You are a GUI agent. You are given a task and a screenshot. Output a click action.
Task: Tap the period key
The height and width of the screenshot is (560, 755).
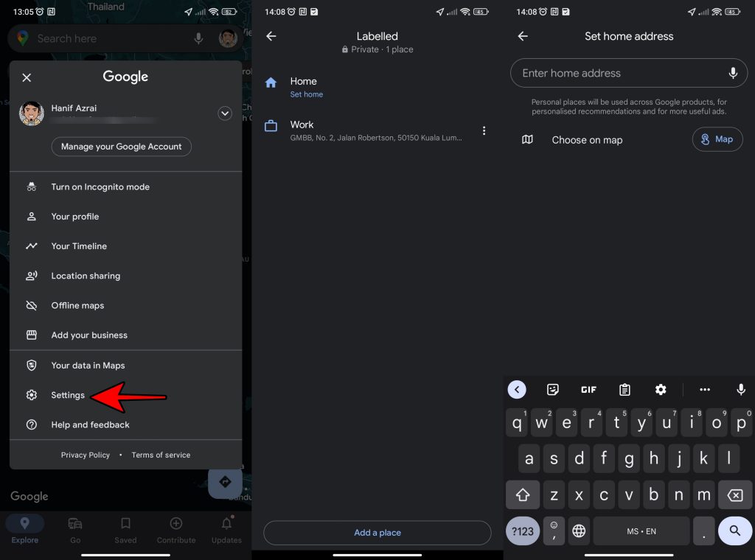[704, 531]
